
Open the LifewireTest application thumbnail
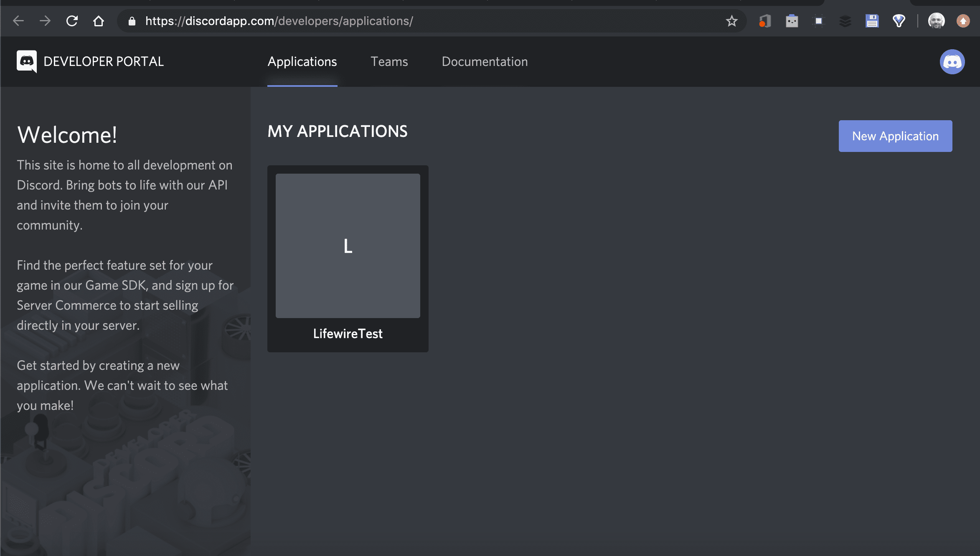[348, 245]
